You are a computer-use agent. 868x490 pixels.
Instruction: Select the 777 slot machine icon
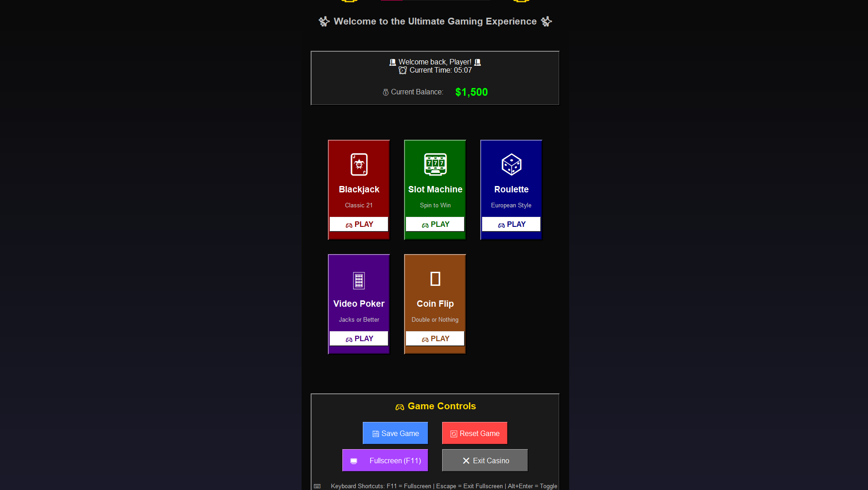434,164
